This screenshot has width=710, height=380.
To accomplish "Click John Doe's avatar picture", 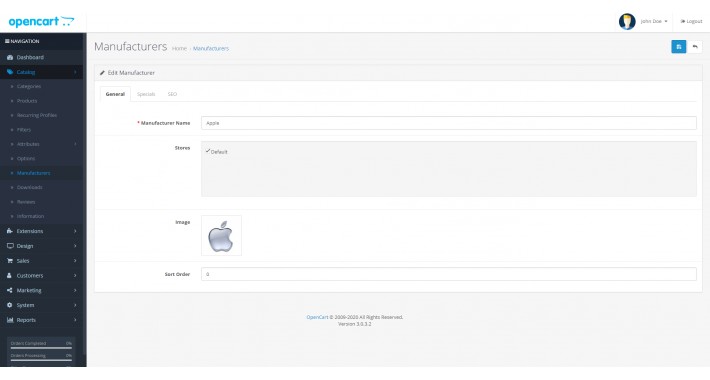I will click(x=627, y=21).
